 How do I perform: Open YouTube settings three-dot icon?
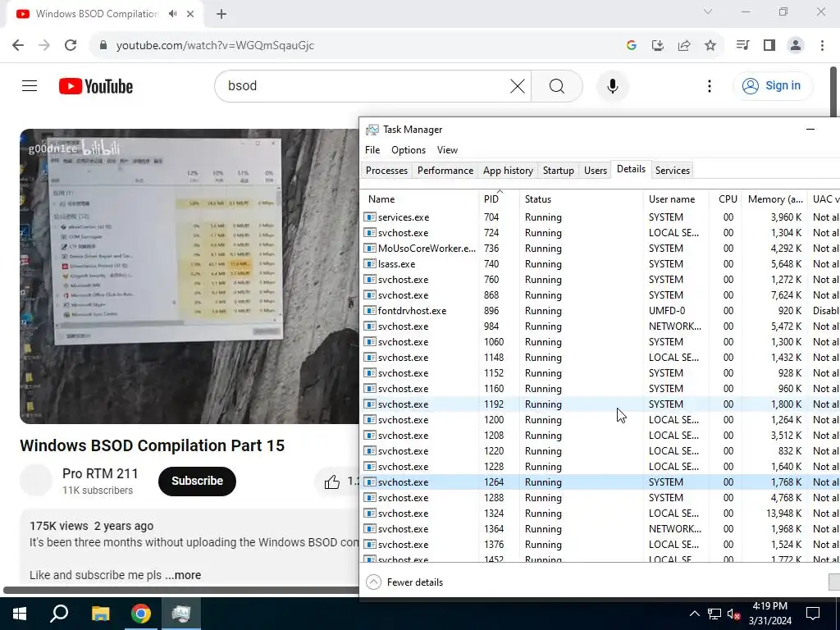pyautogui.click(x=710, y=85)
